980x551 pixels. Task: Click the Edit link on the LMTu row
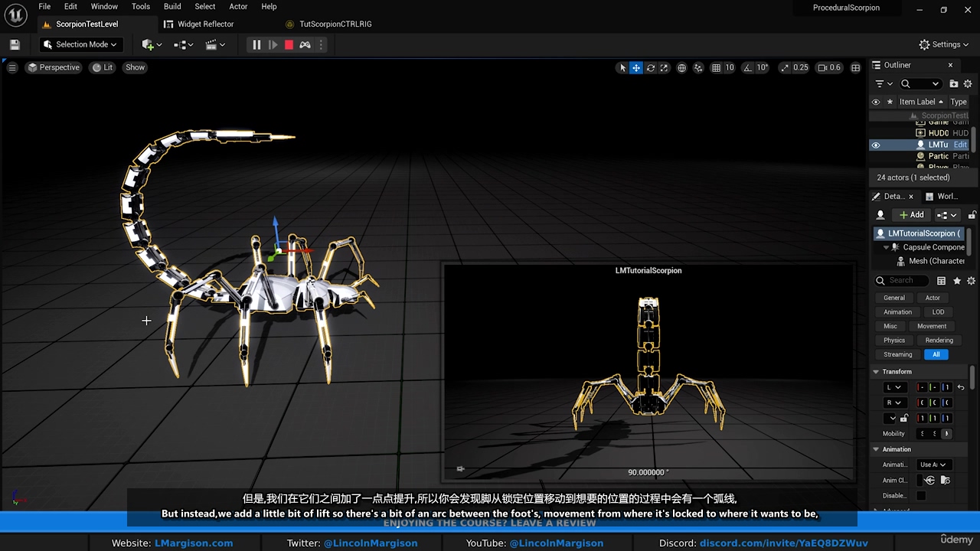click(x=960, y=145)
